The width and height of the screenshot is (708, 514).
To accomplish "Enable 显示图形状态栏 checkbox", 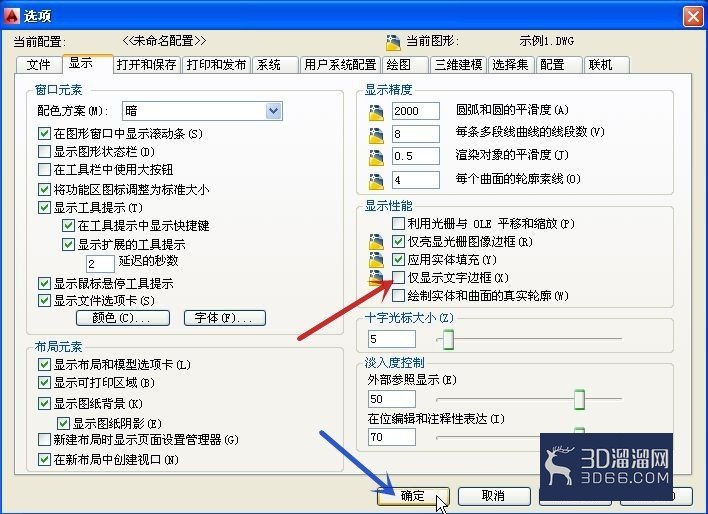I will pos(44,151).
